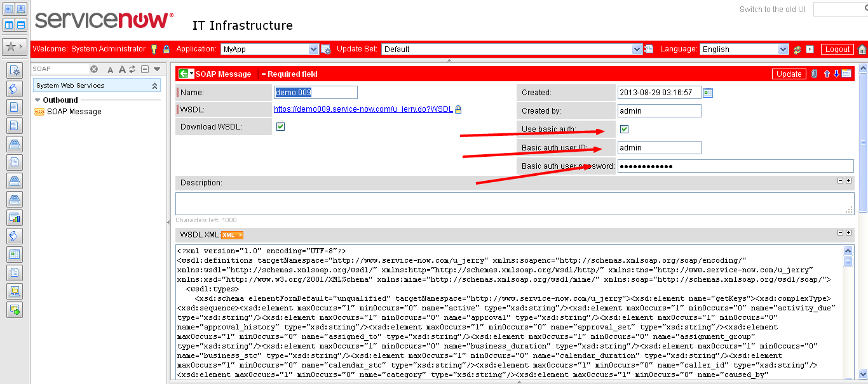Click the update set icon beside Default dropdown
The width and height of the screenshot is (868, 384).
(x=649, y=49)
